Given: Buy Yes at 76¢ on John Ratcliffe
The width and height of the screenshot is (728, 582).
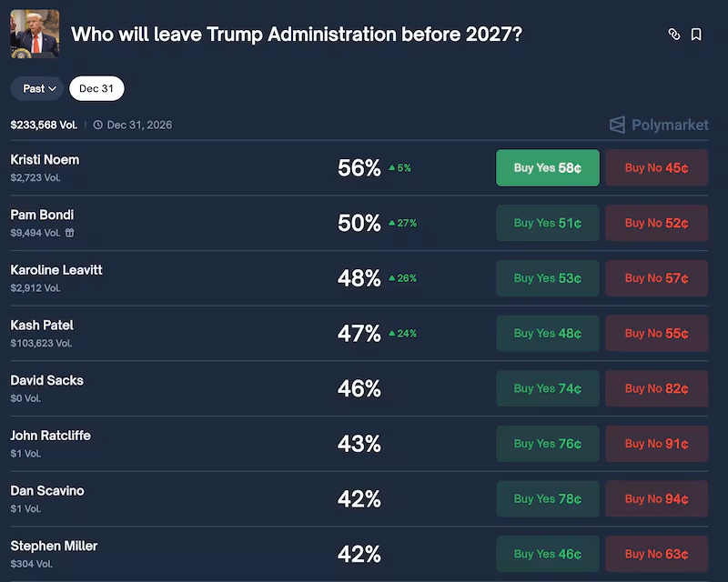Looking at the screenshot, I should point(547,444).
